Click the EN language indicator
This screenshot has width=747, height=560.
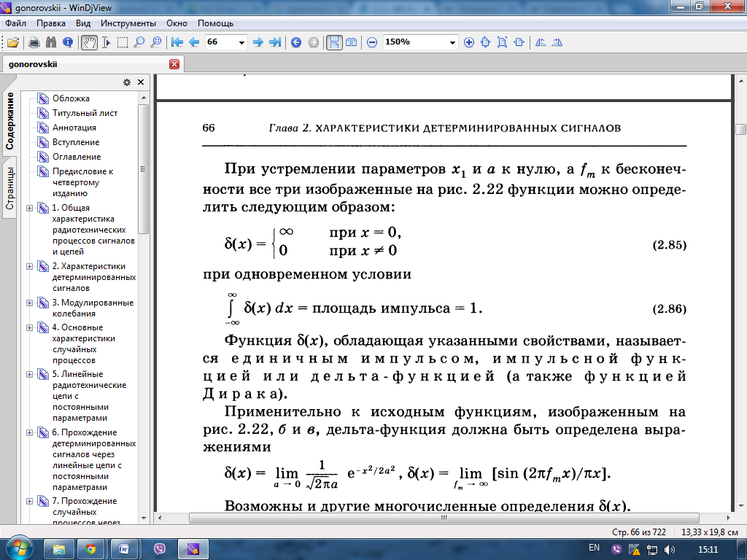(594, 548)
